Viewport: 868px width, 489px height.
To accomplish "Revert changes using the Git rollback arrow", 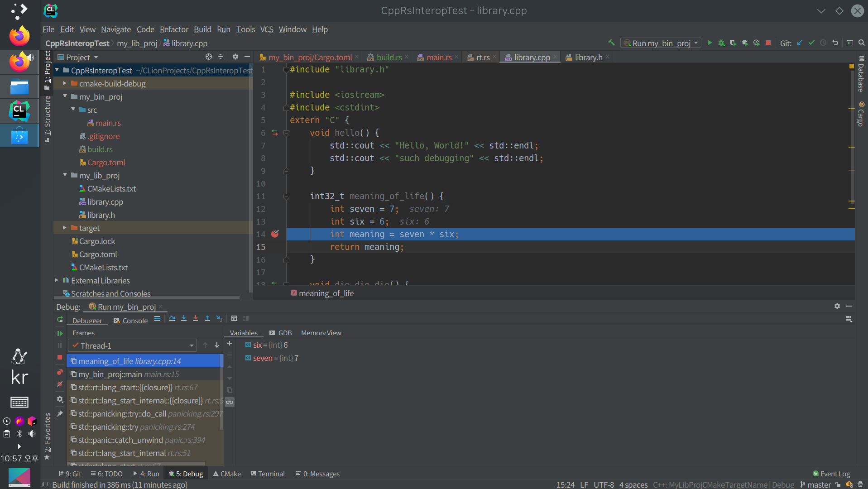I will tap(835, 43).
